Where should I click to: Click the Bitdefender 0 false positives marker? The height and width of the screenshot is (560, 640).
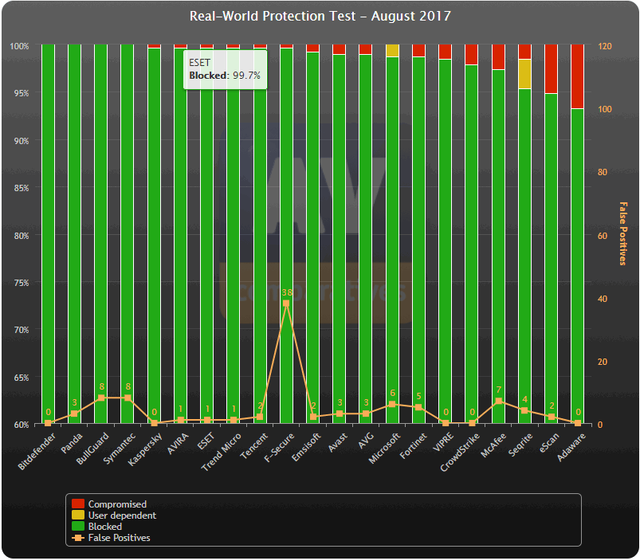(48, 423)
